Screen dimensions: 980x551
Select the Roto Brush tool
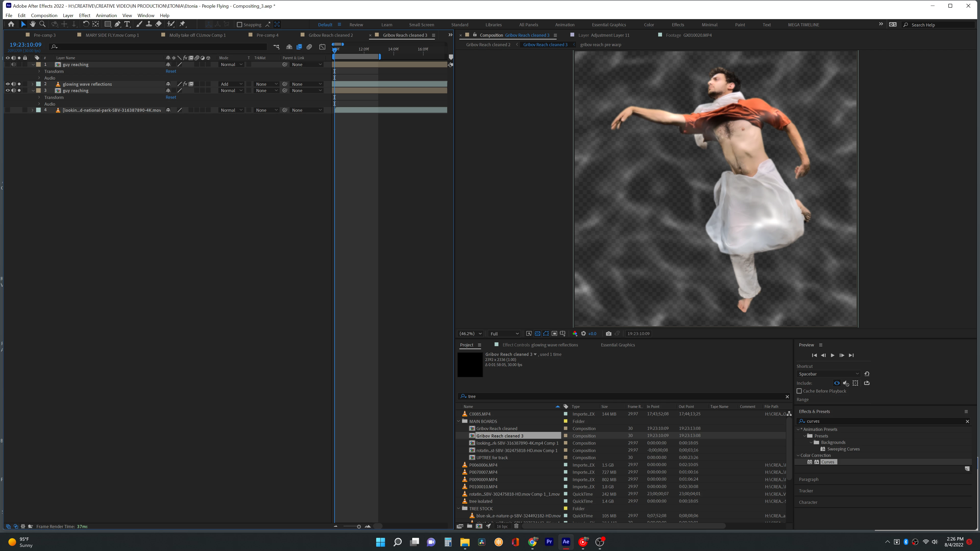coord(171,24)
